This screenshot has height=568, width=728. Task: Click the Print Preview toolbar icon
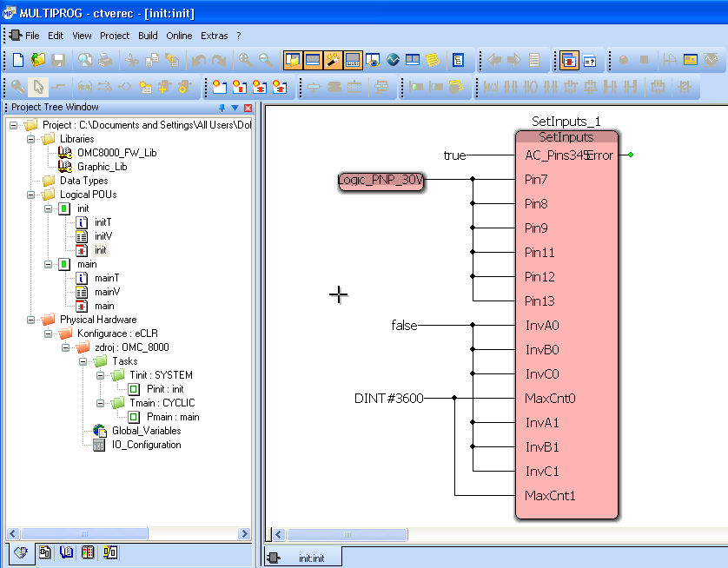(x=85, y=60)
